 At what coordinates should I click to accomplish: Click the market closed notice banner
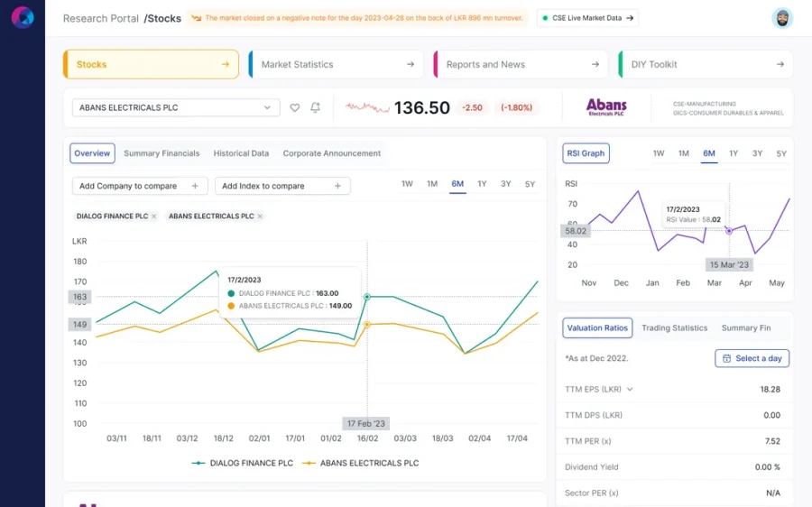(x=356, y=18)
